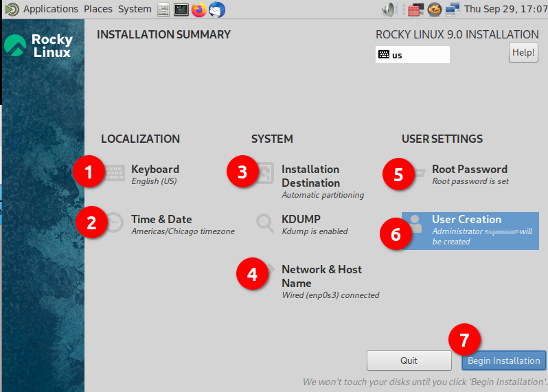Open the Places menu
The height and width of the screenshot is (392, 548).
tap(98, 9)
